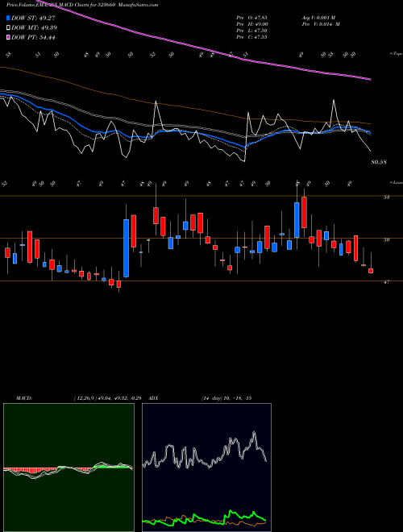Screen dimensions: 403x532
Task: Click the 'Pre C: 47.55' close value
Action: click(251, 37)
